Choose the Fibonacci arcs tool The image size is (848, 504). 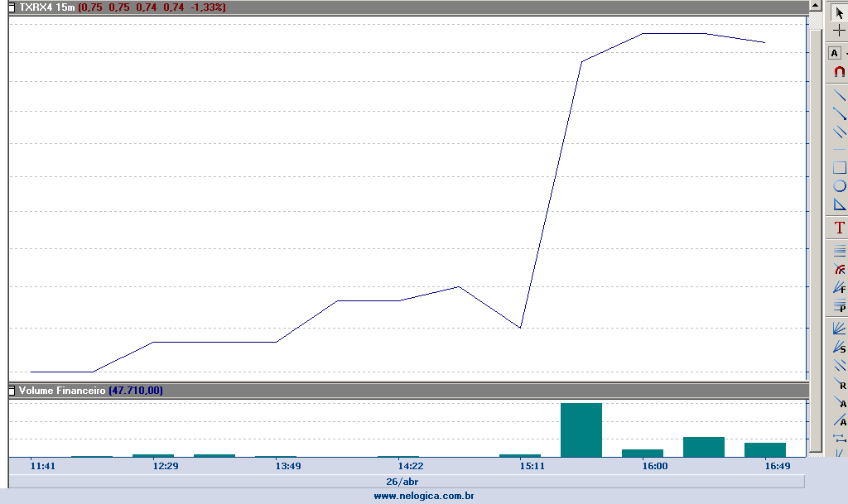coord(838,269)
